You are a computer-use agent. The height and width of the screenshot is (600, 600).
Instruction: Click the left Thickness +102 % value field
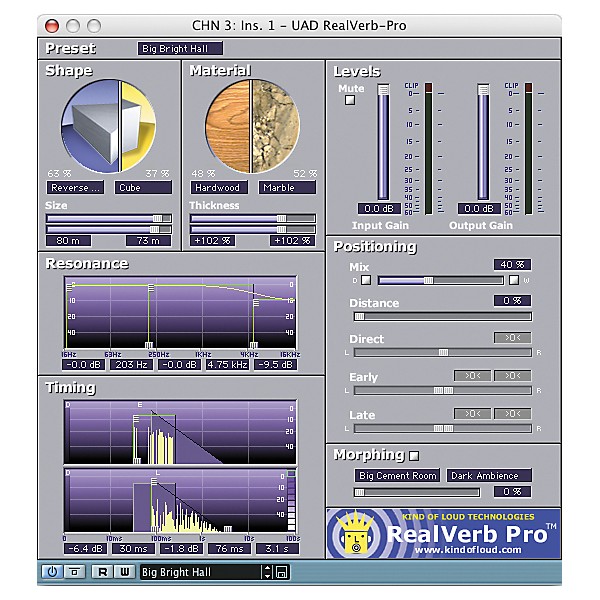coord(212,241)
